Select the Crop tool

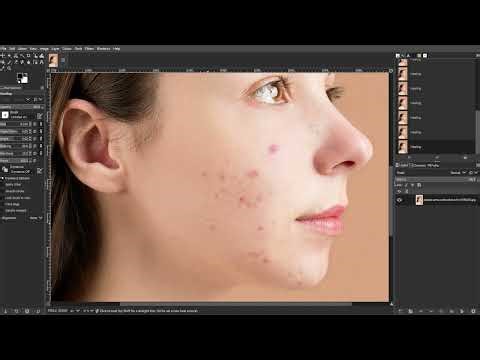coord(29,56)
